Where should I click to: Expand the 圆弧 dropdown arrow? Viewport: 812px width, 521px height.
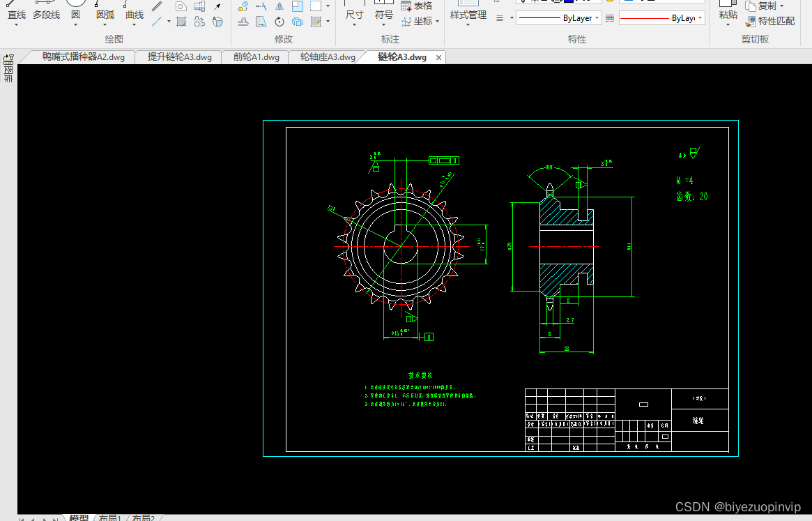coord(105,25)
